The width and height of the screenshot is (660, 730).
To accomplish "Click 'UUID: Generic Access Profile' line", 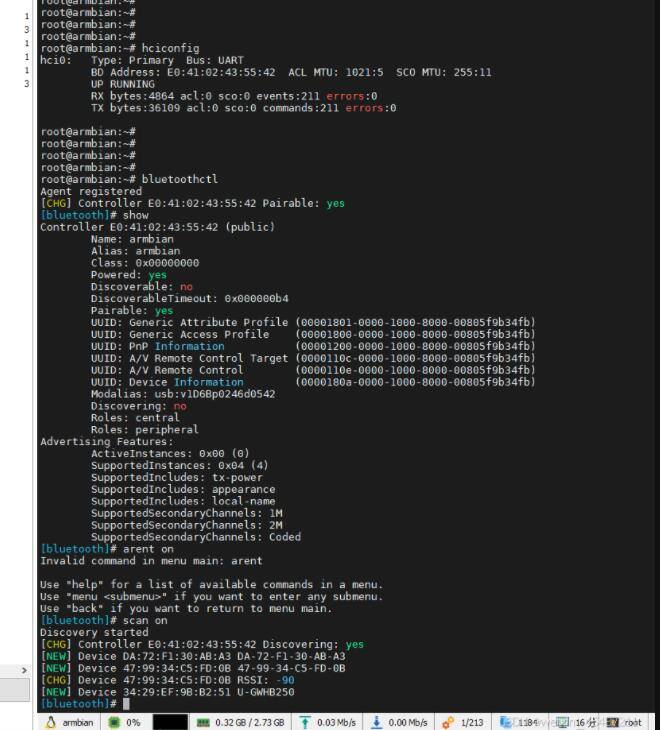I will 313,334.
